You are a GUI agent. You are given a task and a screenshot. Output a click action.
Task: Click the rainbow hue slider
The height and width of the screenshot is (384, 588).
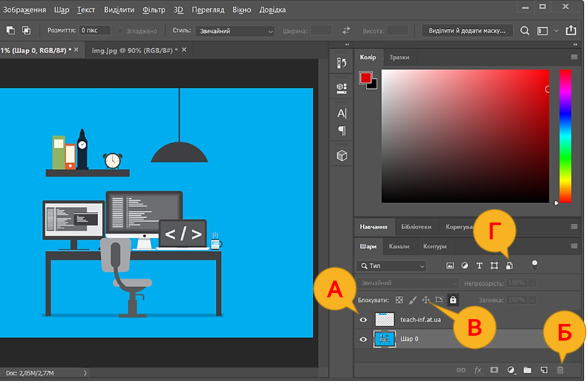(565, 136)
